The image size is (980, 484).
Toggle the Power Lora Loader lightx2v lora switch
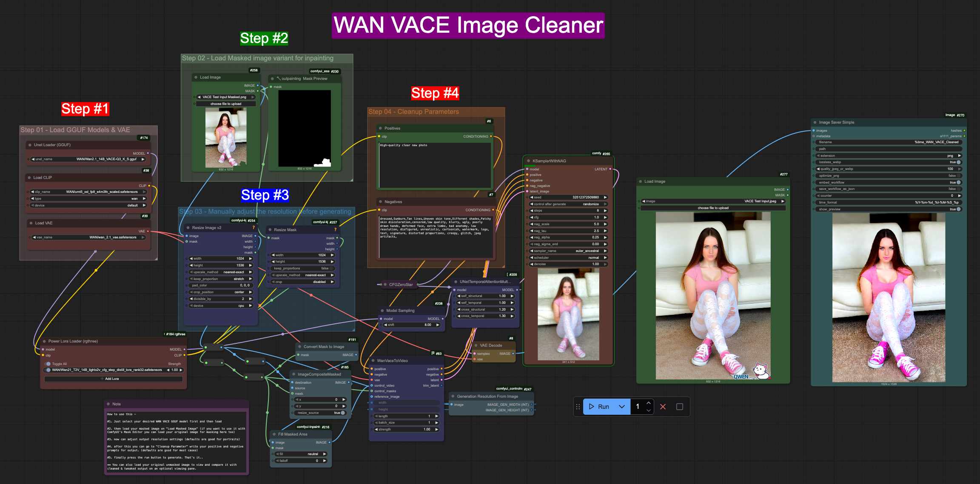tap(48, 370)
